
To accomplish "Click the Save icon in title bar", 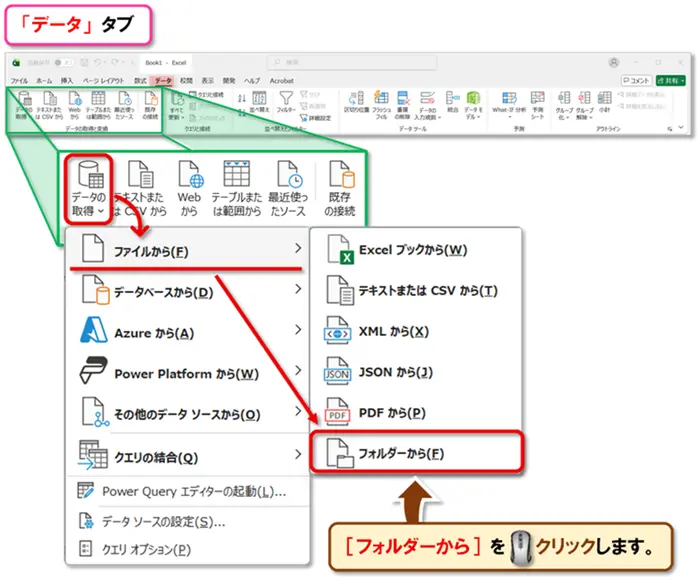I will [x=84, y=62].
